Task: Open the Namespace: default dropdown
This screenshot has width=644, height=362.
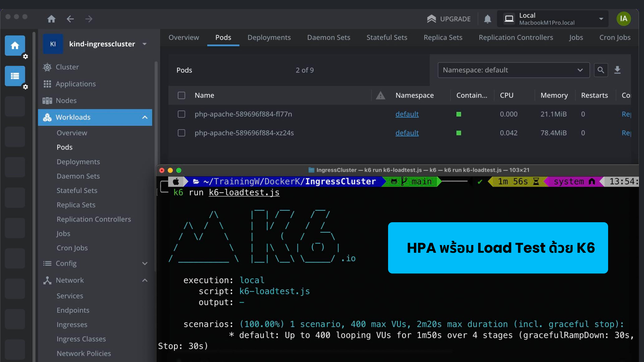Action: click(x=514, y=70)
